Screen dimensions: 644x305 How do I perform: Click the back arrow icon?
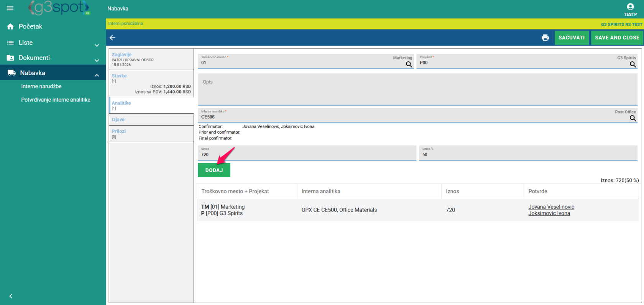pyautogui.click(x=112, y=38)
